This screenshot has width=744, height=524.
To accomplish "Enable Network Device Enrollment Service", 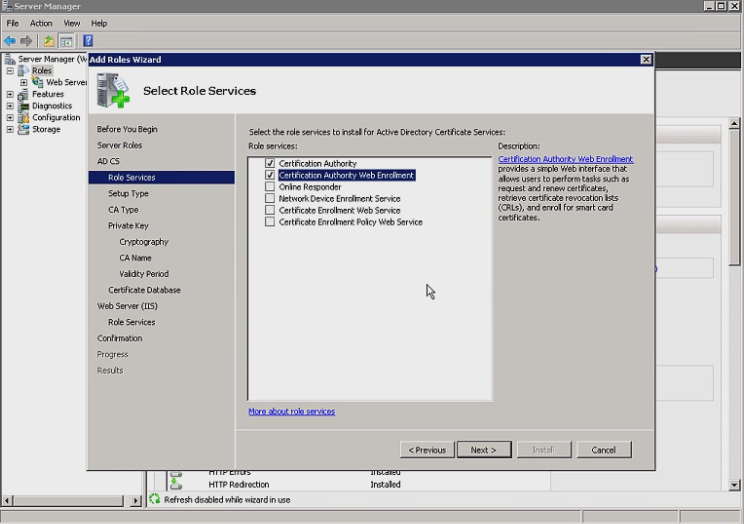I will [x=270, y=198].
